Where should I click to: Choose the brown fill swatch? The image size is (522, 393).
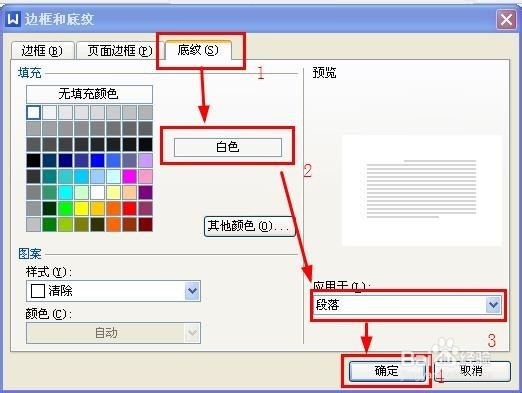tap(129, 225)
